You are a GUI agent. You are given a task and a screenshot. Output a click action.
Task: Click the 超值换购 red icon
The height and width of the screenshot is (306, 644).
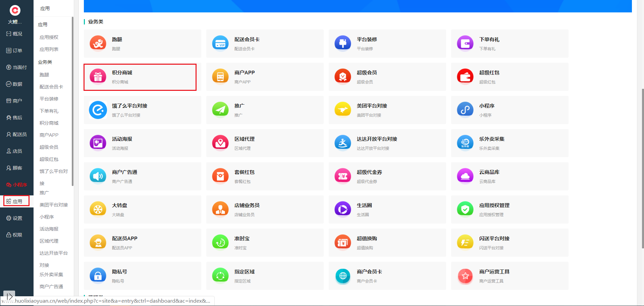pyautogui.click(x=343, y=243)
